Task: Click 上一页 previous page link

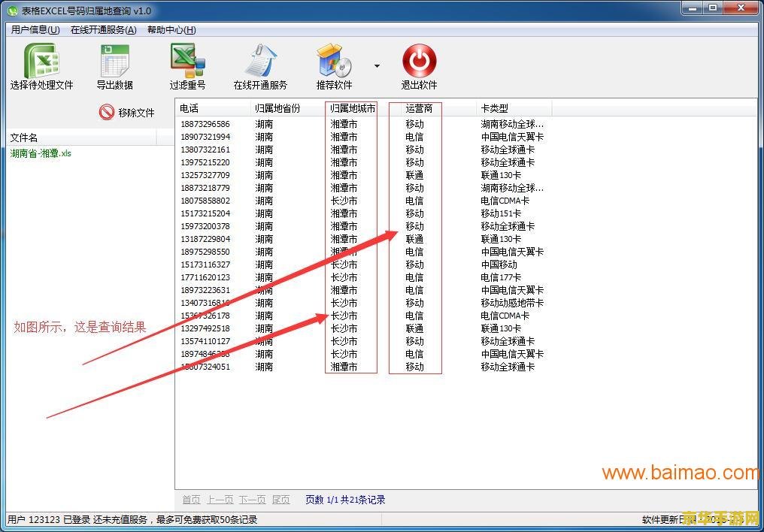Action: [x=220, y=499]
